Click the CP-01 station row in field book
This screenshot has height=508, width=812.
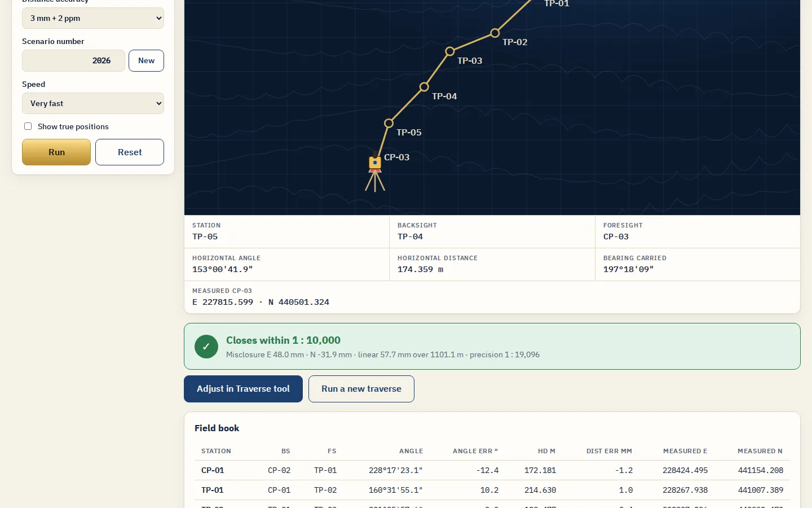pyautogui.click(x=492, y=470)
